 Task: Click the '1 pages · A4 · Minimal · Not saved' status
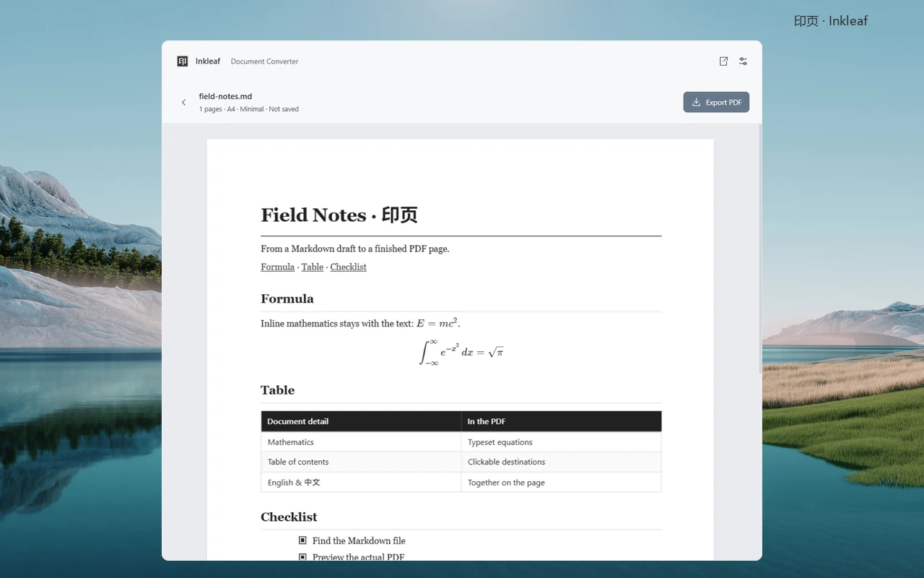[x=249, y=109]
